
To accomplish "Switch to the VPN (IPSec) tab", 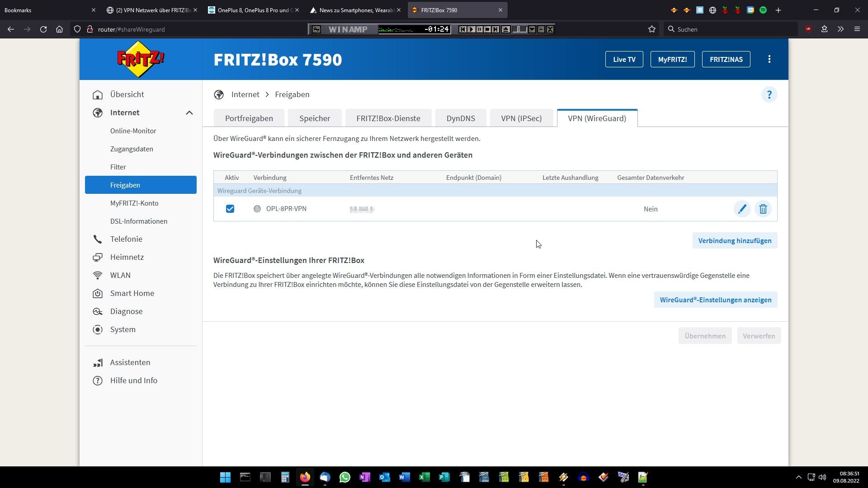I will (521, 118).
